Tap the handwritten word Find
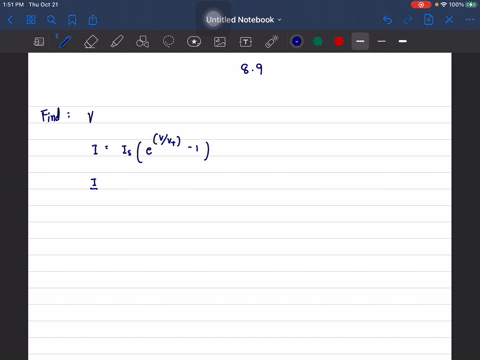The width and height of the screenshot is (480, 360). click(x=51, y=115)
